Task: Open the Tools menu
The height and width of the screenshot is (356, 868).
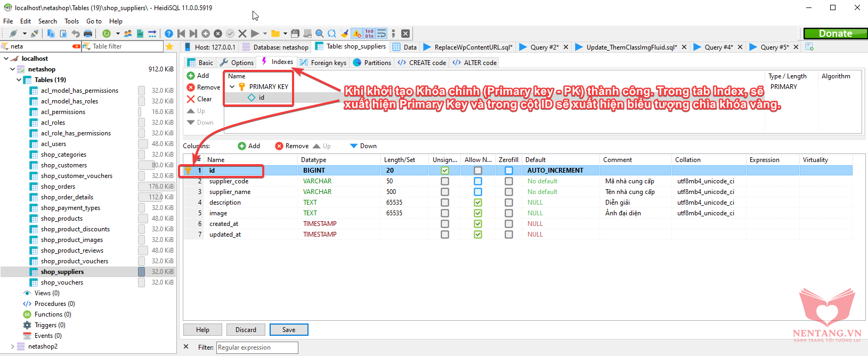Action: pyautogui.click(x=71, y=21)
